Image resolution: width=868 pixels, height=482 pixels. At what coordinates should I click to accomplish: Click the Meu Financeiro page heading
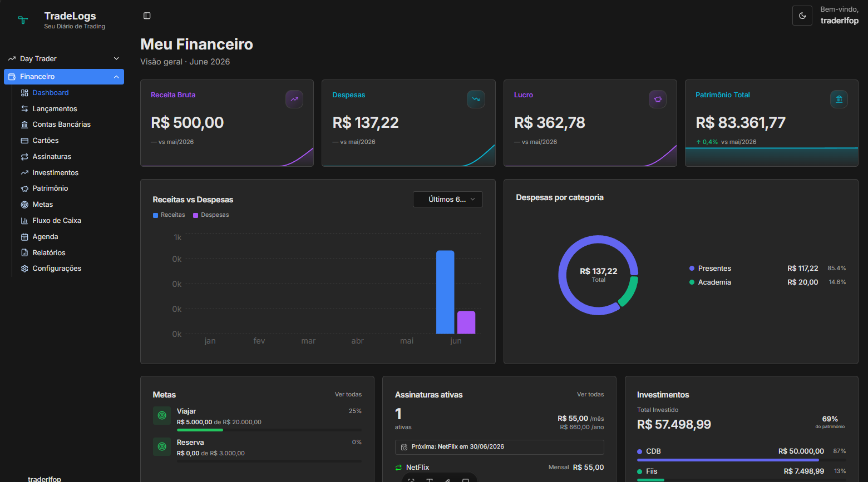[x=196, y=44]
